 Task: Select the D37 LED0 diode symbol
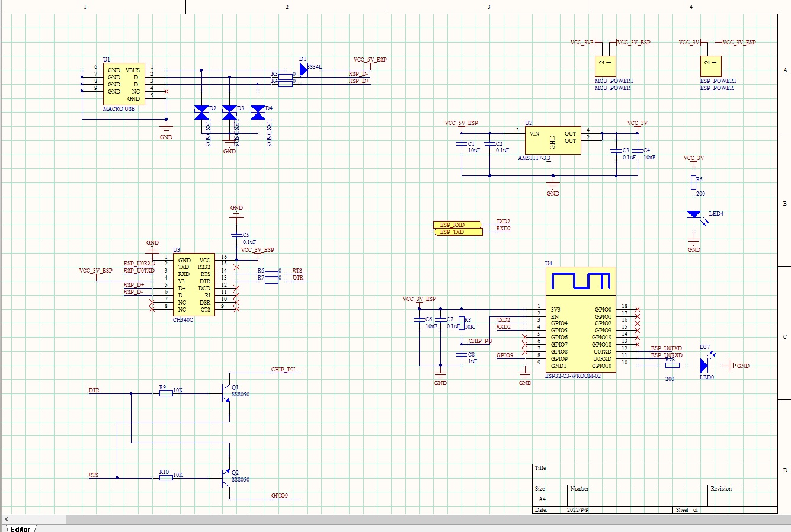click(704, 366)
